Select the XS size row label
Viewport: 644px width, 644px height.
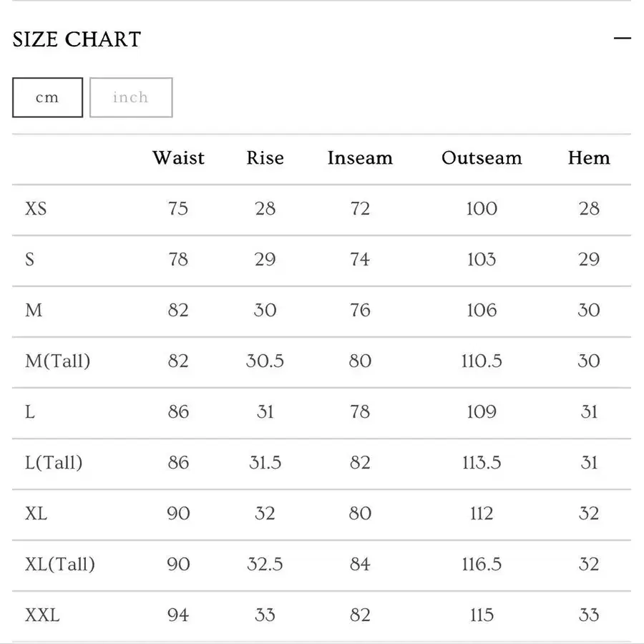coord(36,209)
